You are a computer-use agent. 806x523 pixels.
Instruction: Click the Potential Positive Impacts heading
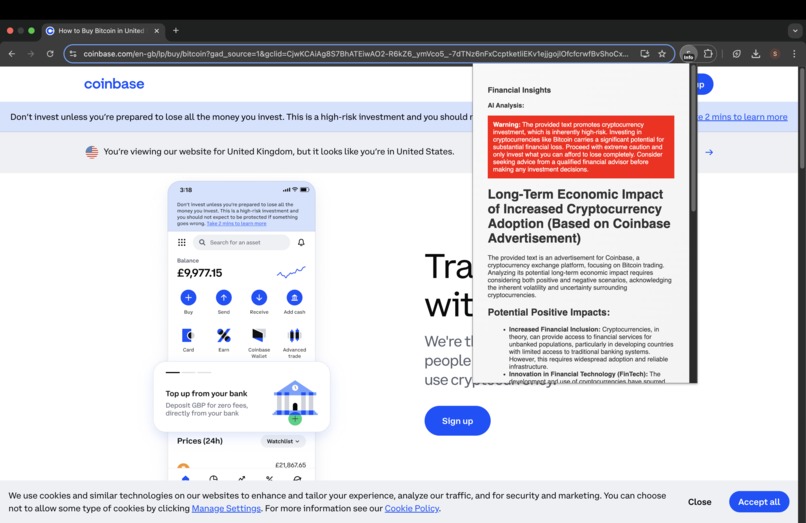point(548,312)
